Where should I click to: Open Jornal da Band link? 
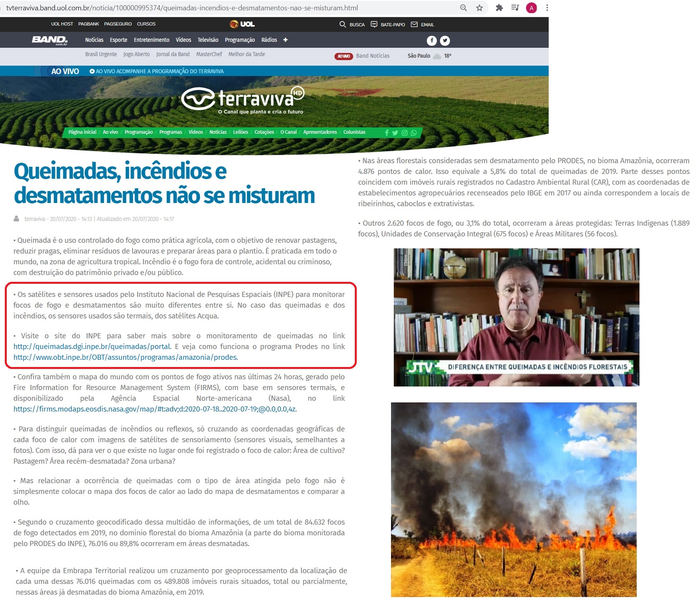(x=173, y=54)
